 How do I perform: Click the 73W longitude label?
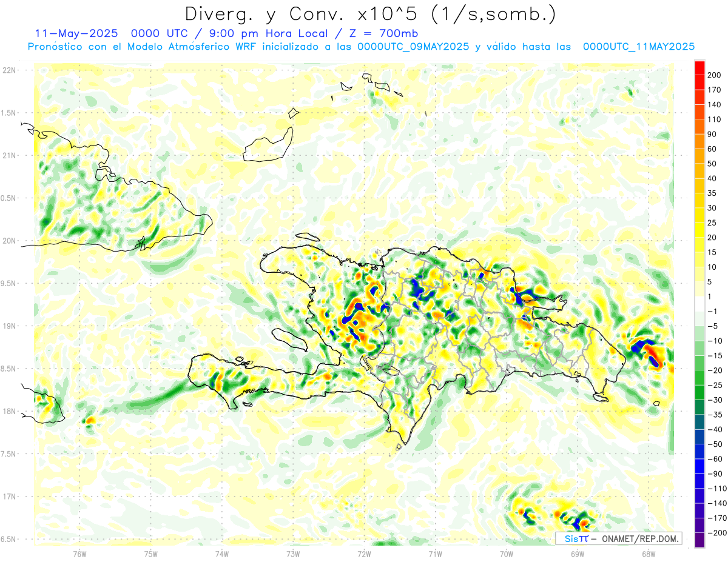point(293,553)
